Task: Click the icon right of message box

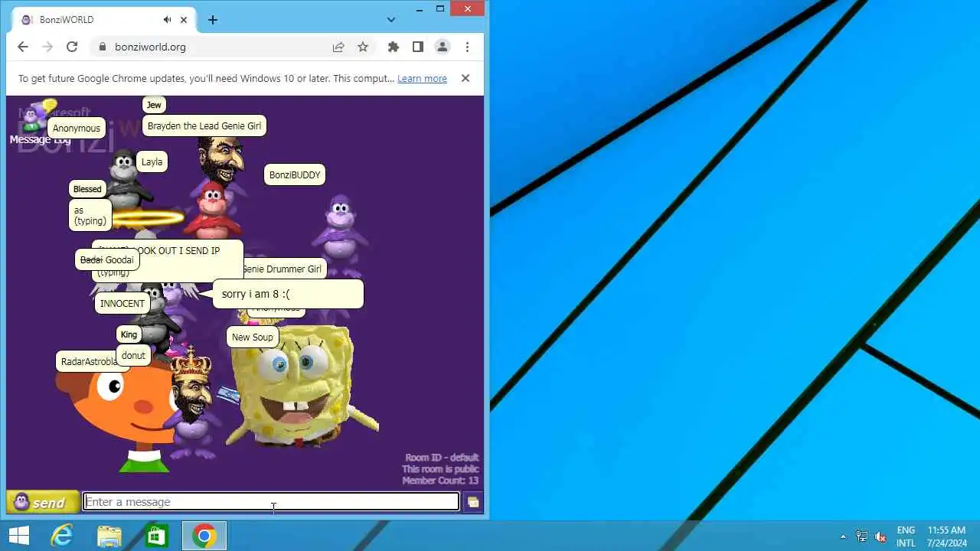Action: (473, 502)
